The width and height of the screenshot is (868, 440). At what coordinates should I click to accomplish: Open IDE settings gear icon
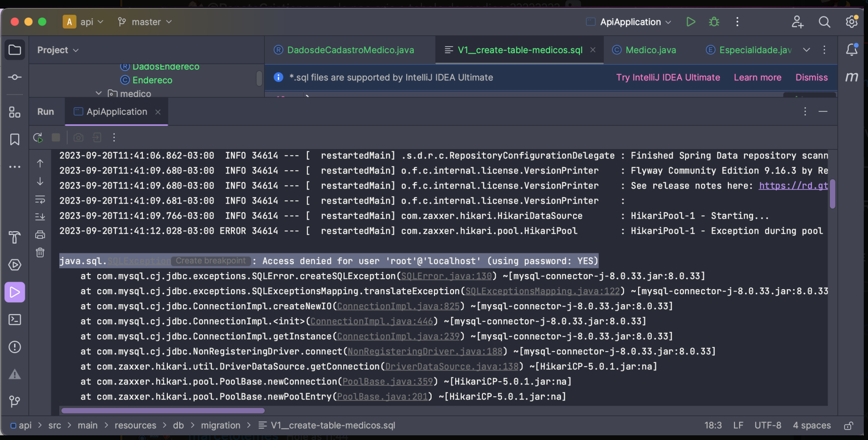click(852, 22)
